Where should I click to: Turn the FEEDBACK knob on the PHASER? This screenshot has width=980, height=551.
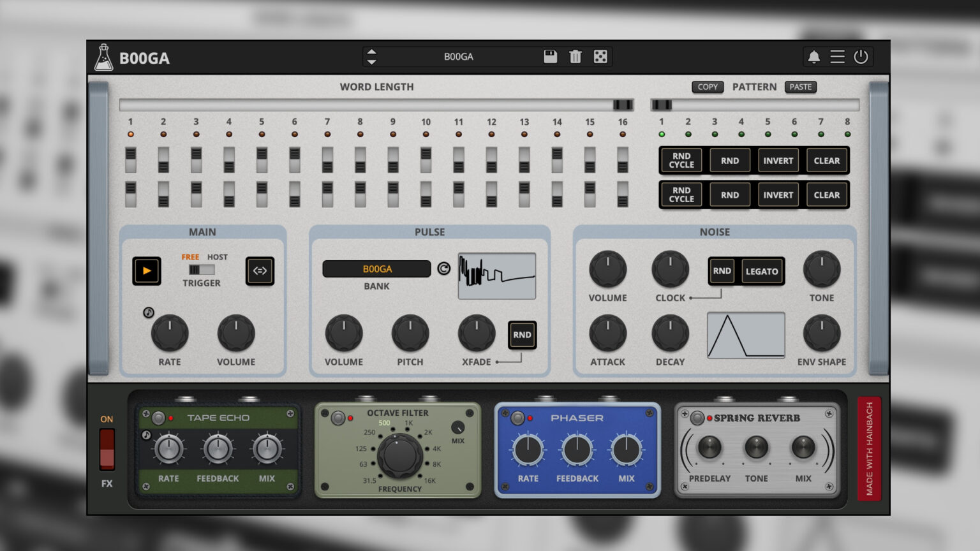coord(577,451)
